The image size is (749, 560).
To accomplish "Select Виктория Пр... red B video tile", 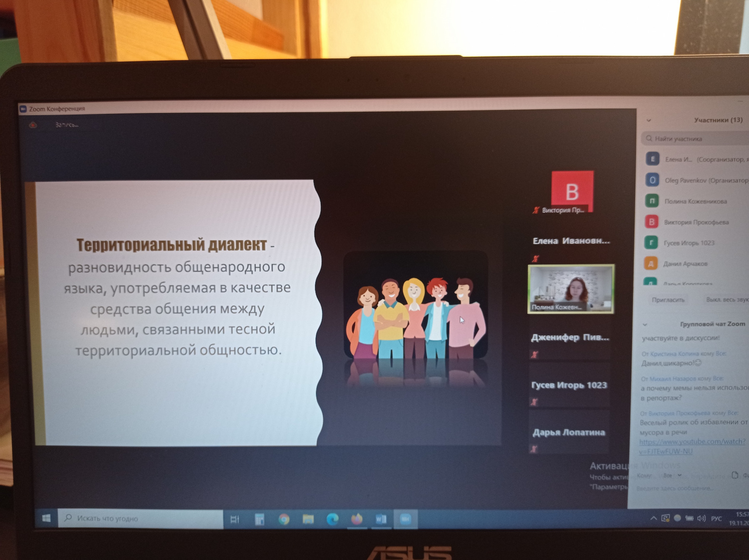I will click(573, 192).
